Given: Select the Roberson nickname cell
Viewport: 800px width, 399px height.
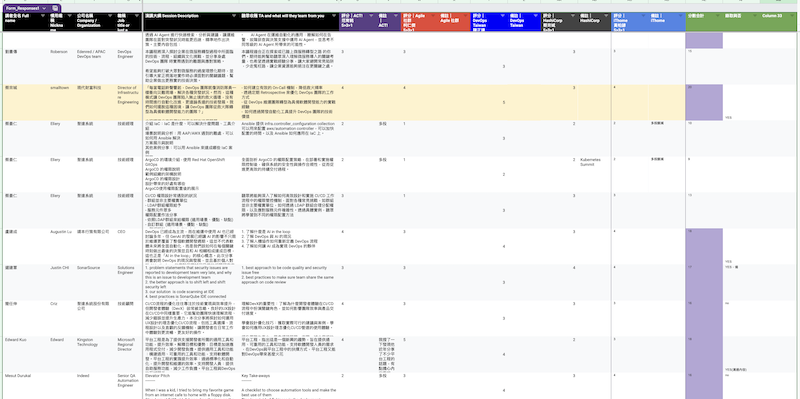Looking at the screenshot, I should coord(62,66).
